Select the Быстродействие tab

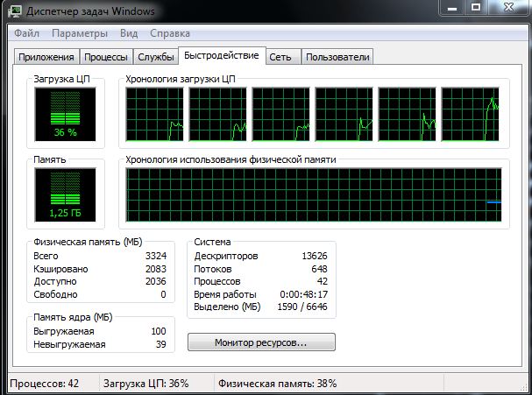(222, 55)
